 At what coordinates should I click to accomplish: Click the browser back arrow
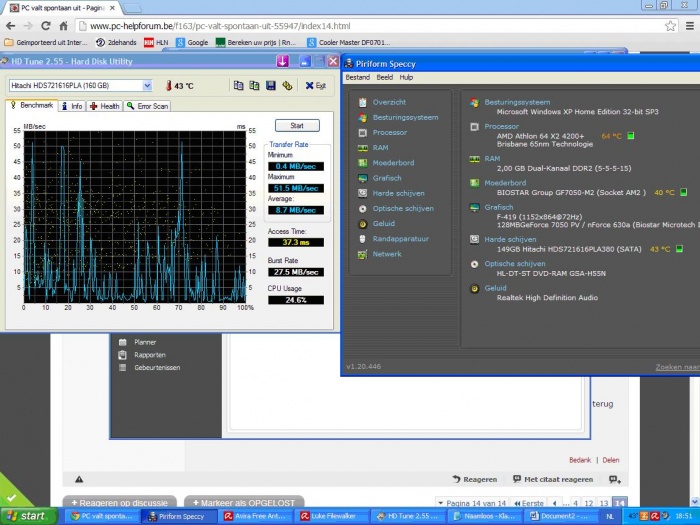click(10, 26)
